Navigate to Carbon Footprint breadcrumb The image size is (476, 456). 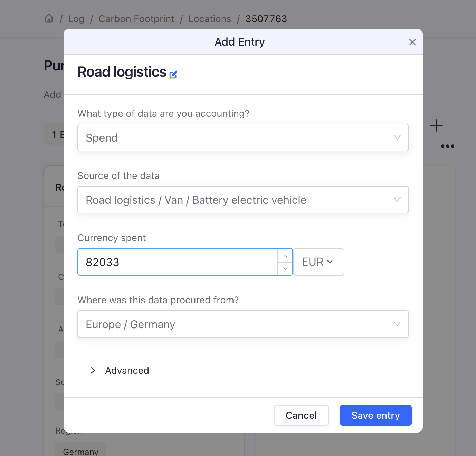click(136, 19)
